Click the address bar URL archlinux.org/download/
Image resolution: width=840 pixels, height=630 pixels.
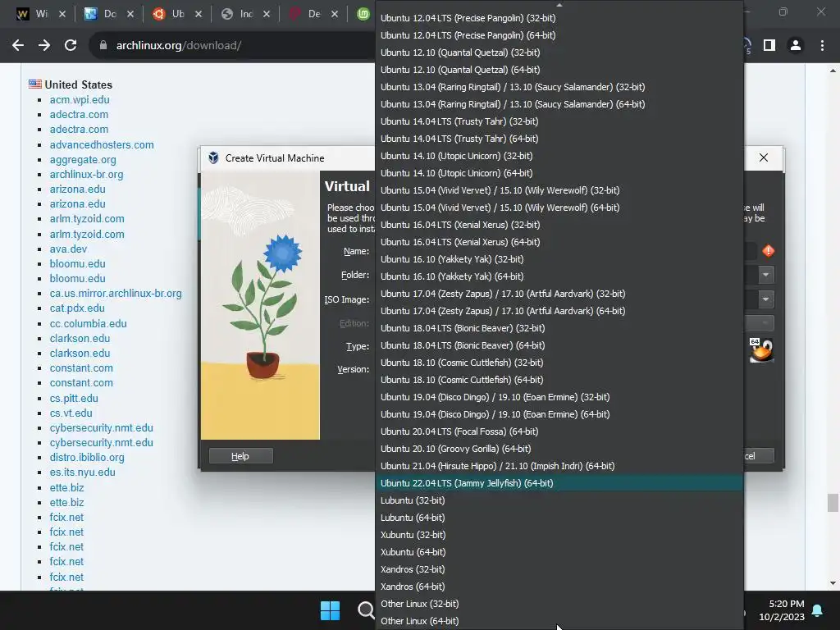pyautogui.click(x=178, y=46)
